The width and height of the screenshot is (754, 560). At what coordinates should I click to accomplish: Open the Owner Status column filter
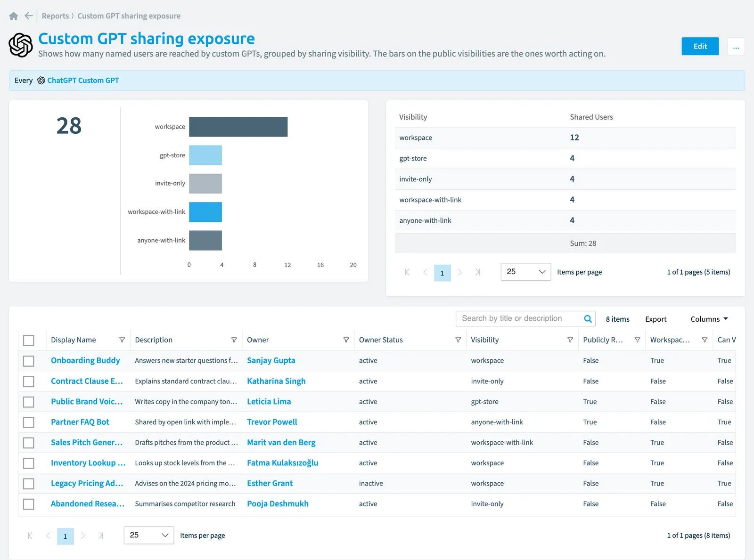coord(458,340)
